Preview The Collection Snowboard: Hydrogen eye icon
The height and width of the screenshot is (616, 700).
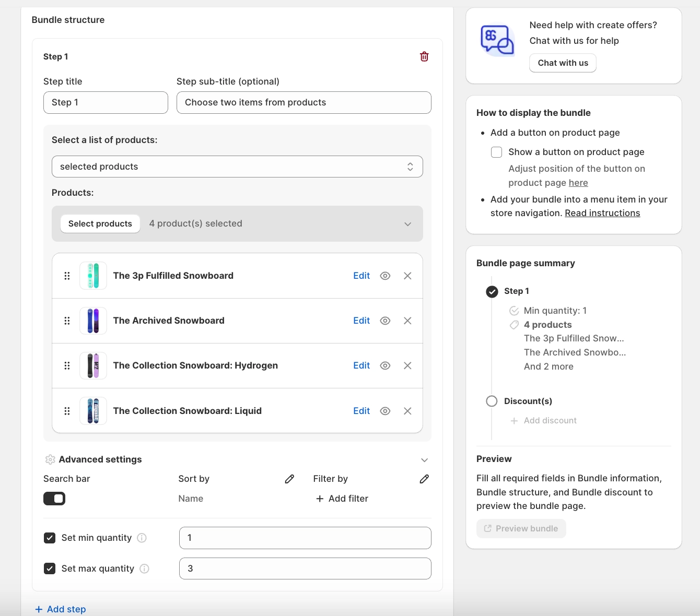click(385, 365)
